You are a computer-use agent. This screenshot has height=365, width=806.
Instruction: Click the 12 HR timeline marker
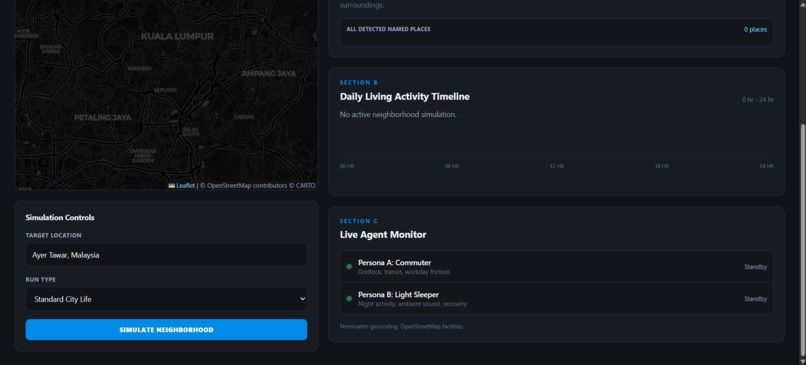557,166
